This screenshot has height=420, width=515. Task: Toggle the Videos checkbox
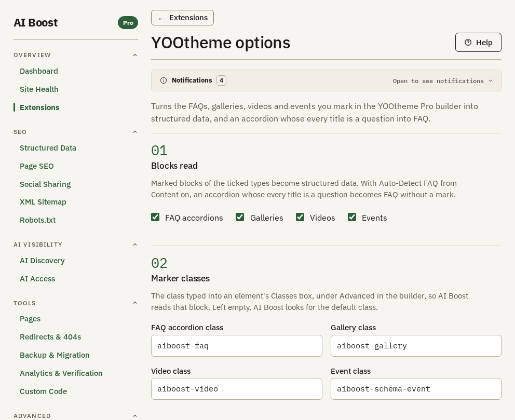pyautogui.click(x=300, y=217)
